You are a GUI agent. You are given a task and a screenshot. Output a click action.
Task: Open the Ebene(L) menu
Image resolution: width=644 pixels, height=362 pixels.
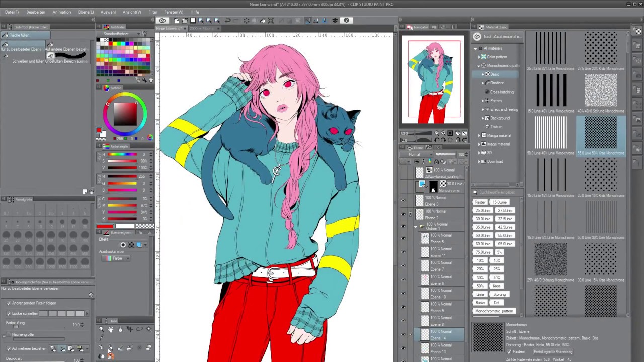[86, 12]
